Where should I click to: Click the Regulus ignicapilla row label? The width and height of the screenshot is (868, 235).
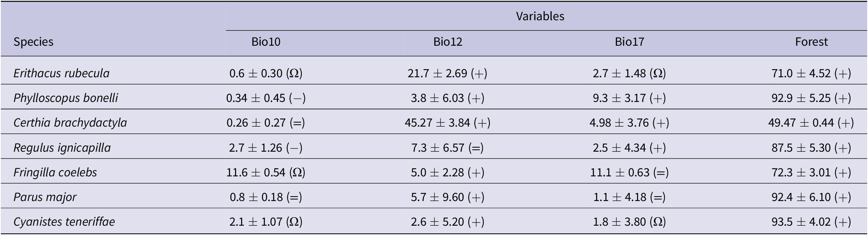pyautogui.click(x=62, y=148)
